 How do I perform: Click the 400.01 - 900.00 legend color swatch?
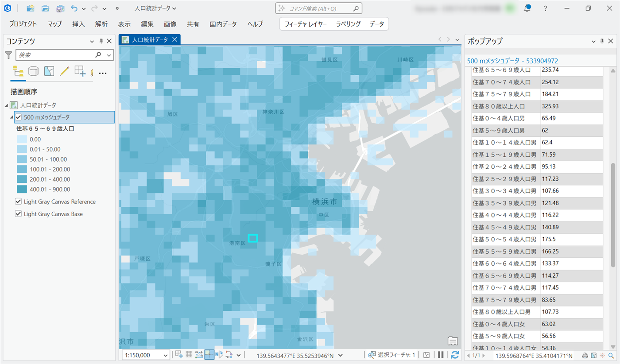pyautogui.click(x=22, y=190)
